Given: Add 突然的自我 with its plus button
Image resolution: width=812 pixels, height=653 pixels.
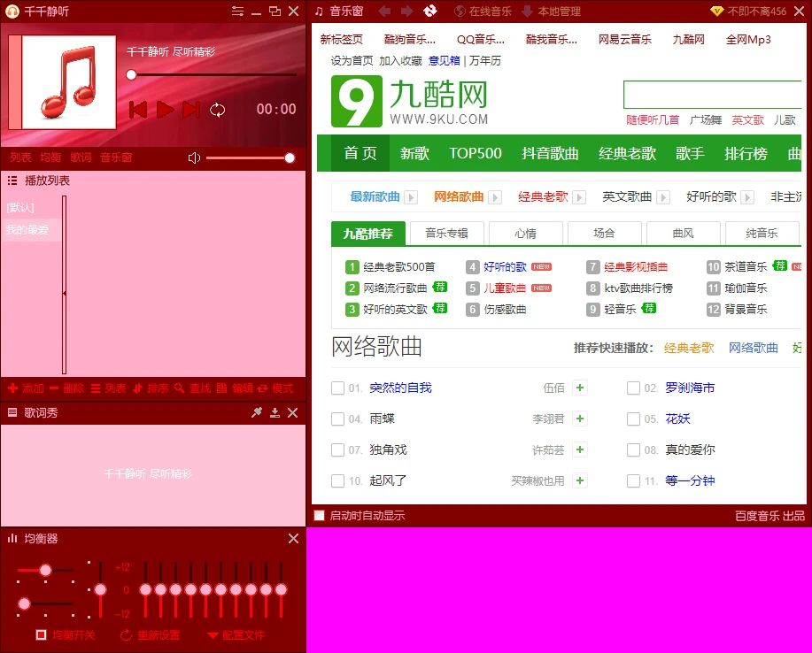Looking at the screenshot, I should (x=580, y=388).
